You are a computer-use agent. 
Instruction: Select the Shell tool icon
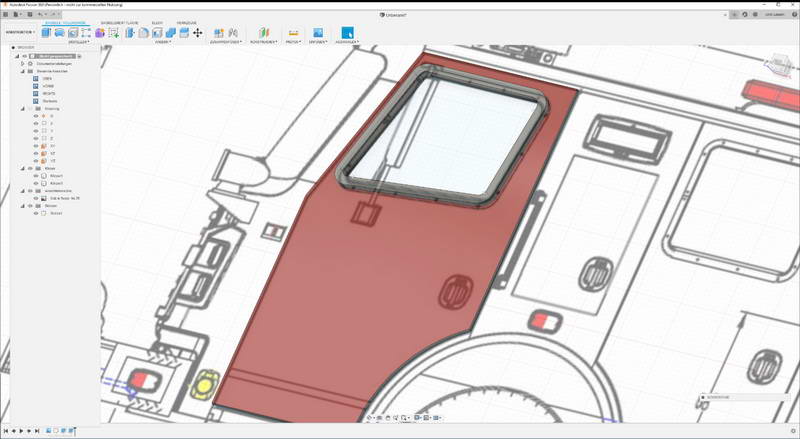coord(157,33)
